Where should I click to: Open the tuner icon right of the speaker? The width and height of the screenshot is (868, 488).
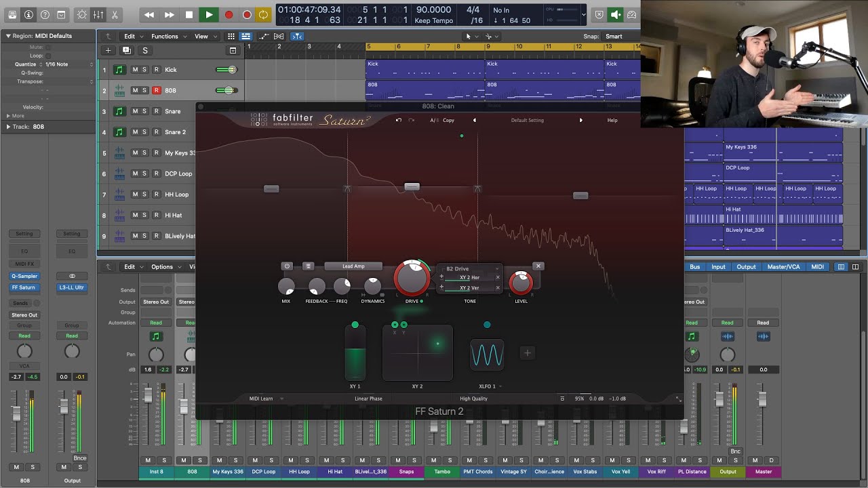click(x=632, y=14)
